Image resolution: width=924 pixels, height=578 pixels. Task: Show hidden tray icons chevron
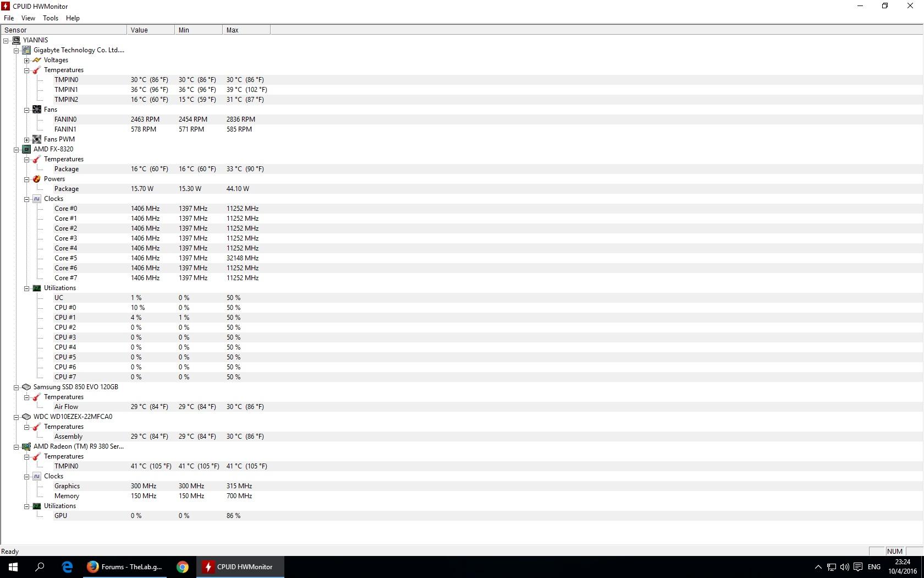click(818, 566)
